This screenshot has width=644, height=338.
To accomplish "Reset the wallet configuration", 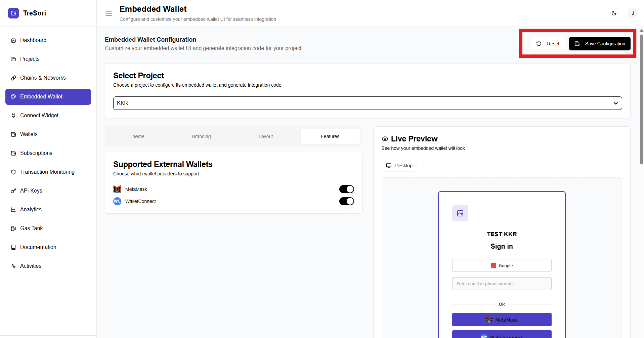I will click(x=548, y=44).
